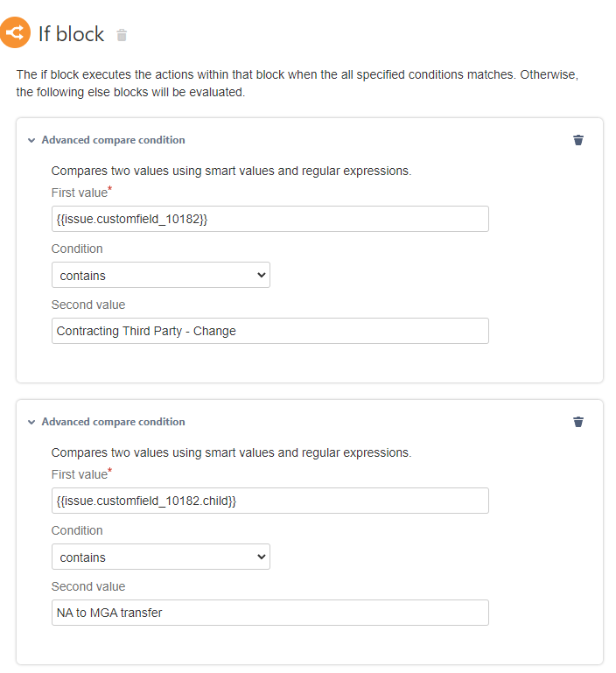Click the top 'Advanced compare condition' header
616x673 pixels.
click(113, 140)
